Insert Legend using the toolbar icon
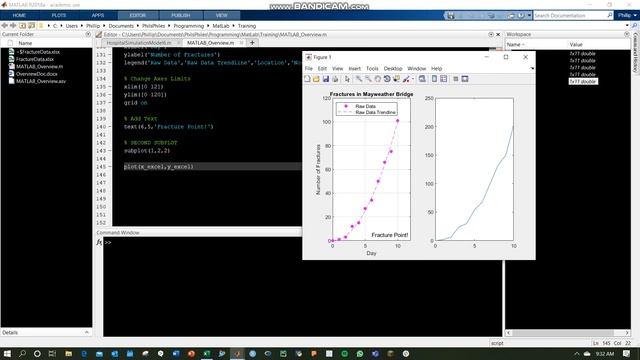 (444, 79)
